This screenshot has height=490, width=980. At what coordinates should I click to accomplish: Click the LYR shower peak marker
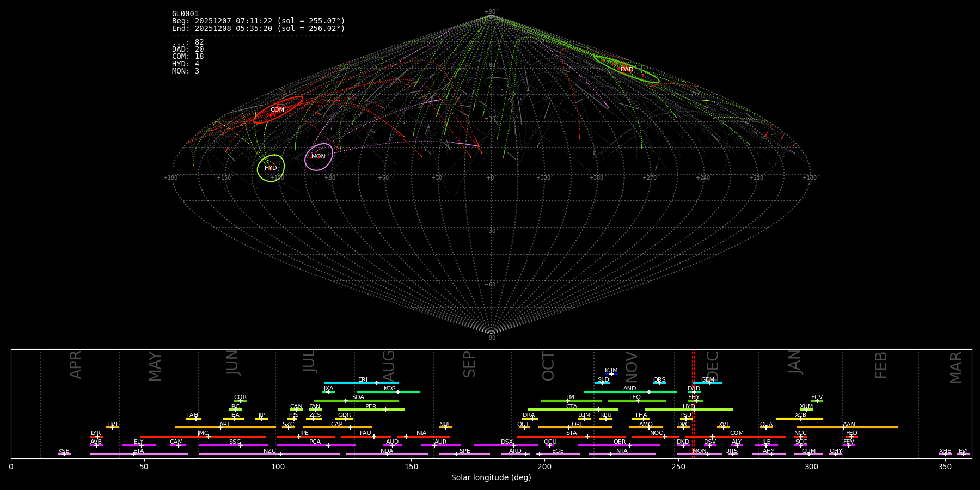coord(97,437)
